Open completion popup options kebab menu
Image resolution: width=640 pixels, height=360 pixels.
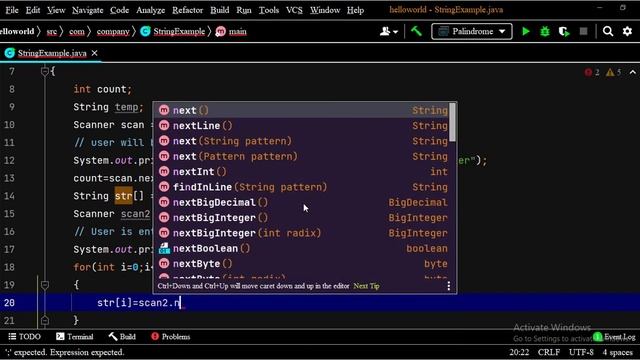pyautogui.click(x=449, y=286)
